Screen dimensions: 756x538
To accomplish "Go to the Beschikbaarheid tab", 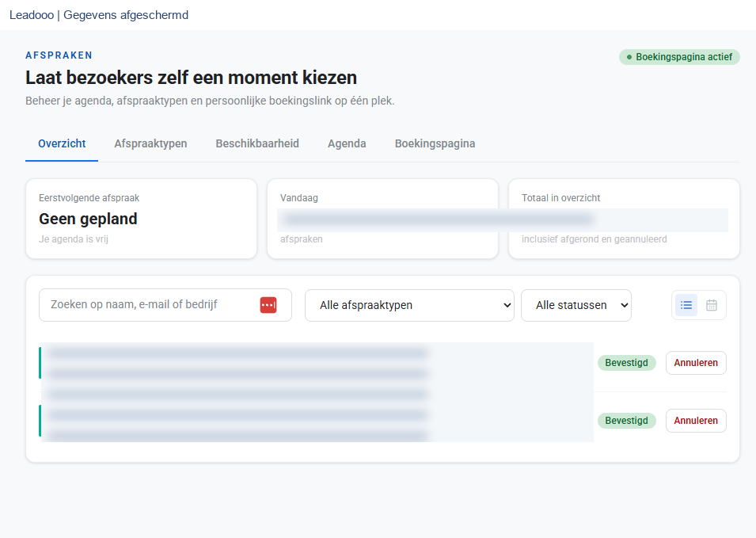I will [257, 143].
